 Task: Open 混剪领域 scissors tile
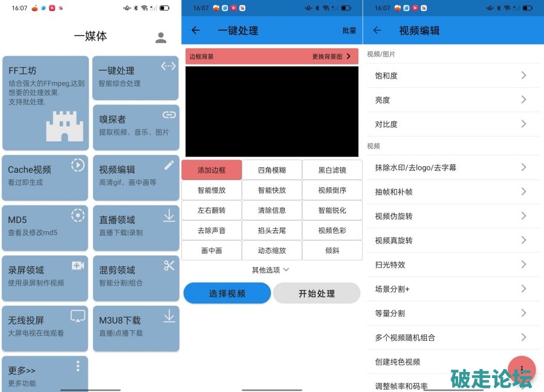[x=135, y=275]
